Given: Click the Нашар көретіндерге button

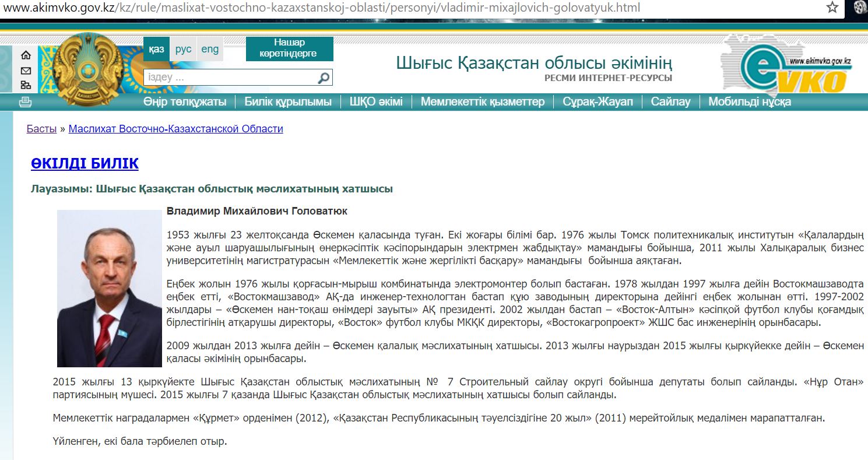Looking at the screenshot, I should click(289, 48).
